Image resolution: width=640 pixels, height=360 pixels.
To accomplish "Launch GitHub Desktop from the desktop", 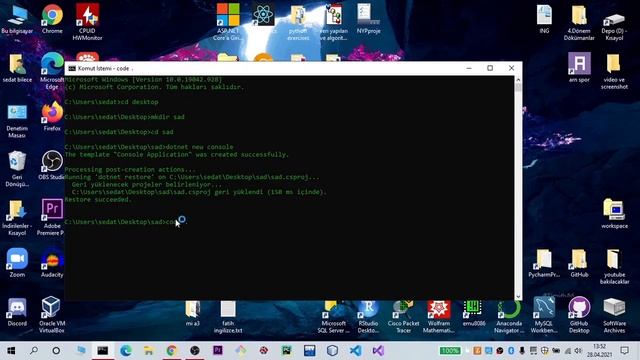I will coord(579,314).
